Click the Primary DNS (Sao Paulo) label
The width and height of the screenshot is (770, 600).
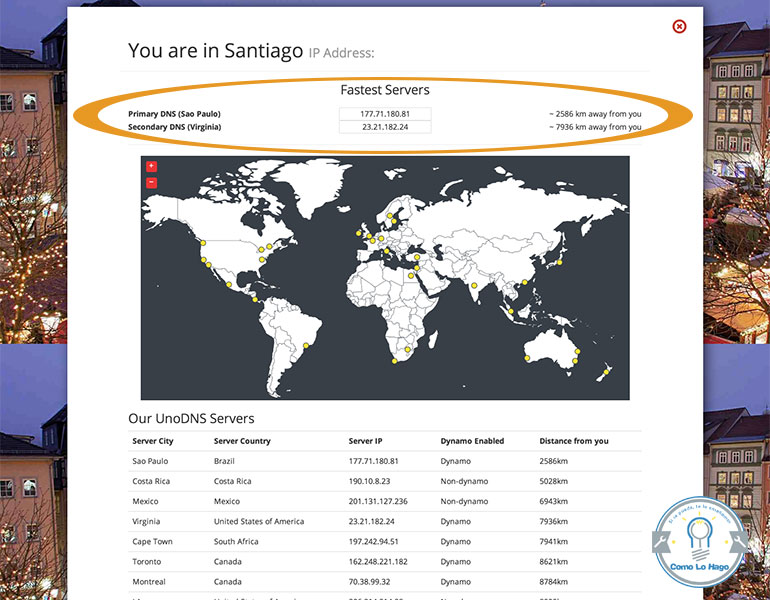174,114
